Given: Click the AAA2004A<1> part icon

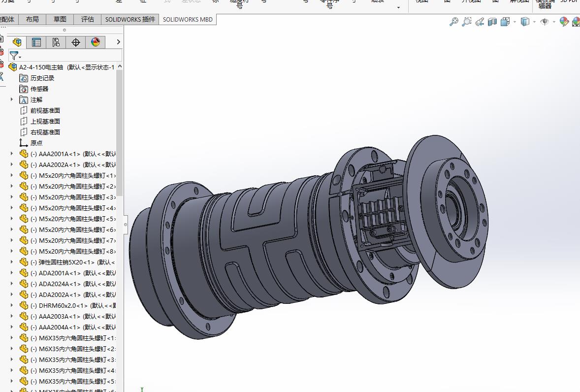Looking at the screenshot, I should coord(24,327).
